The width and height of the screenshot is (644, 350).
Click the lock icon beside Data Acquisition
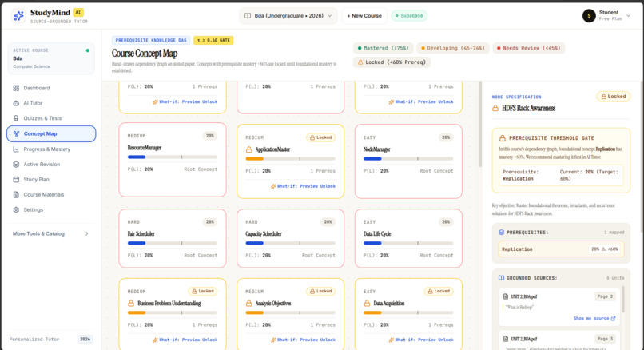367,303
